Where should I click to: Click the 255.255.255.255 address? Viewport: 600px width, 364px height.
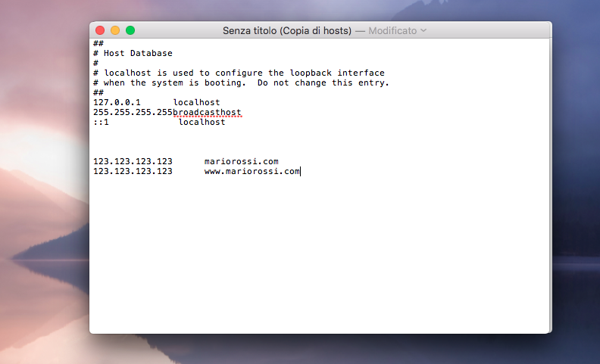(133, 113)
